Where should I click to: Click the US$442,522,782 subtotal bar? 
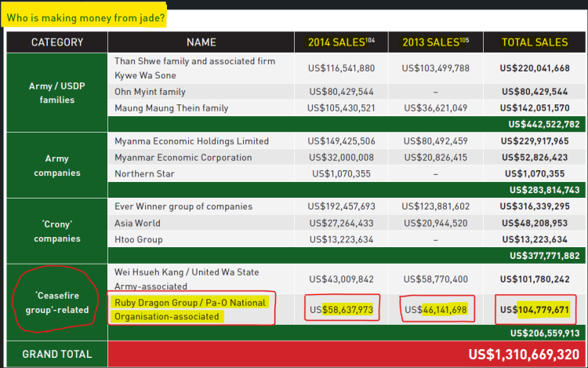(x=543, y=124)
